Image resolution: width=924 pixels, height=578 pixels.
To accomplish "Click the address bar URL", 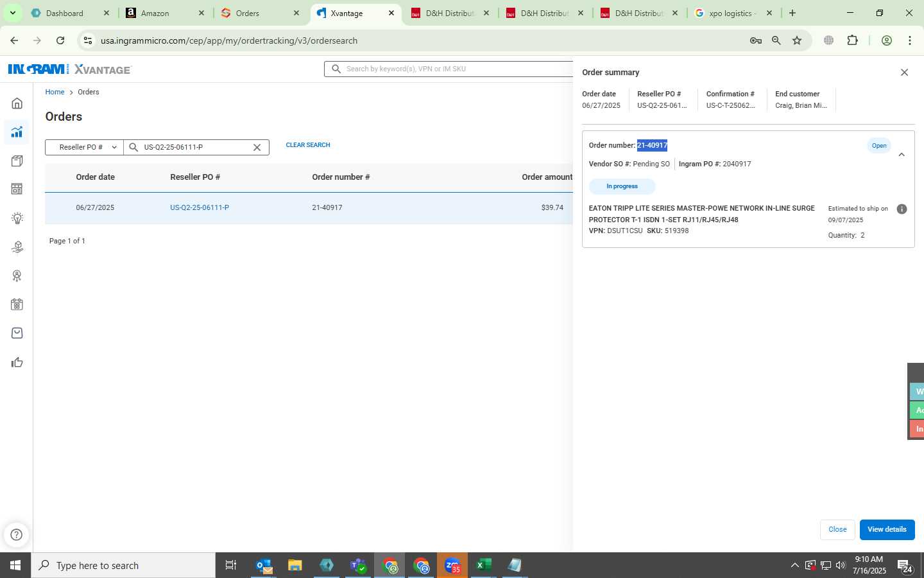I will (x=229, y=40).
